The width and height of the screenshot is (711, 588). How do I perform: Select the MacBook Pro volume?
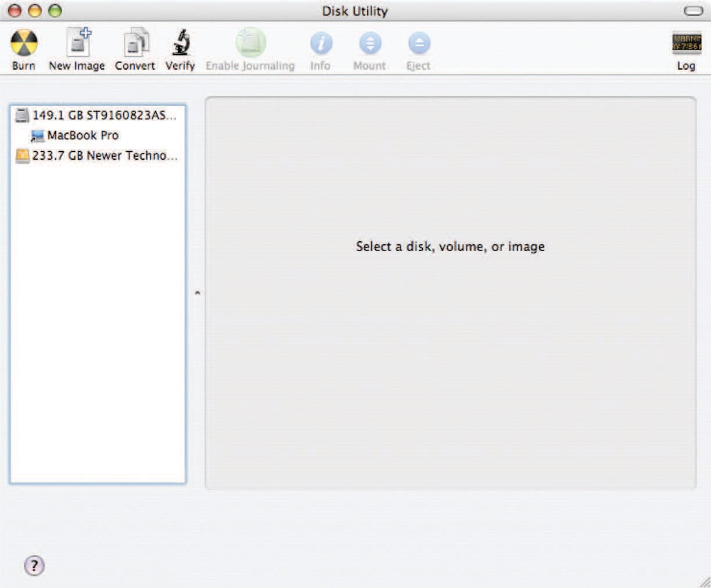[82, 135]
